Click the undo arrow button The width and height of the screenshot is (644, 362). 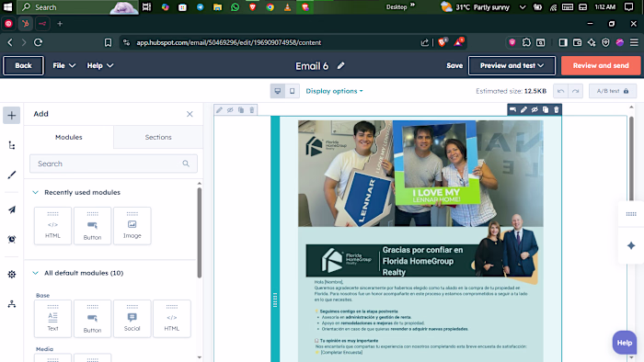[560, 91]
